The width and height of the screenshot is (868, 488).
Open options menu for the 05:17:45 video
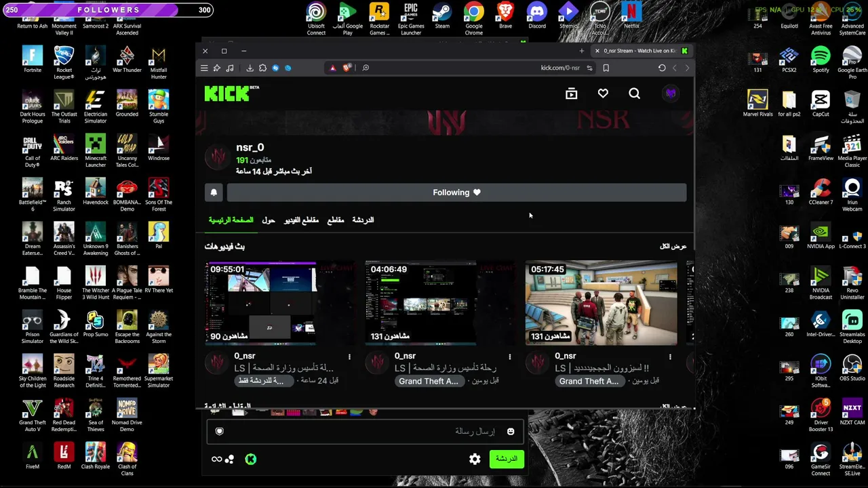pyautogui.click(x=670, y=357)
